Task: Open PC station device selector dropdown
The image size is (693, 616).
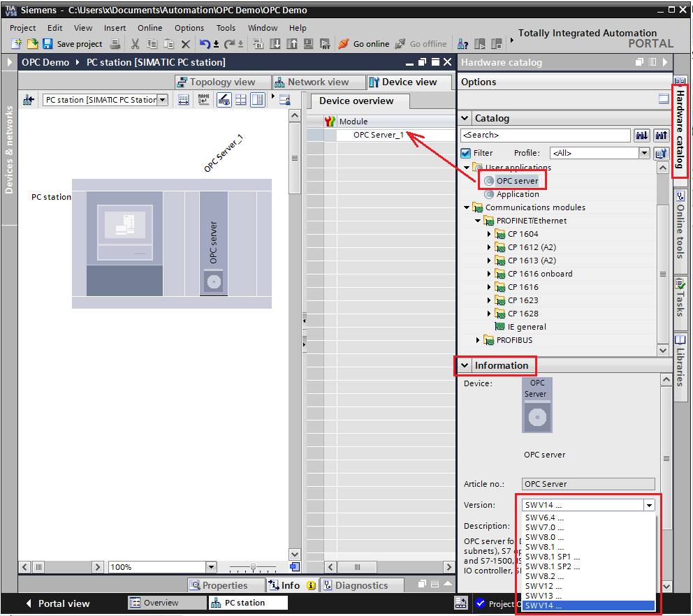Action: (x=163, y=100)
